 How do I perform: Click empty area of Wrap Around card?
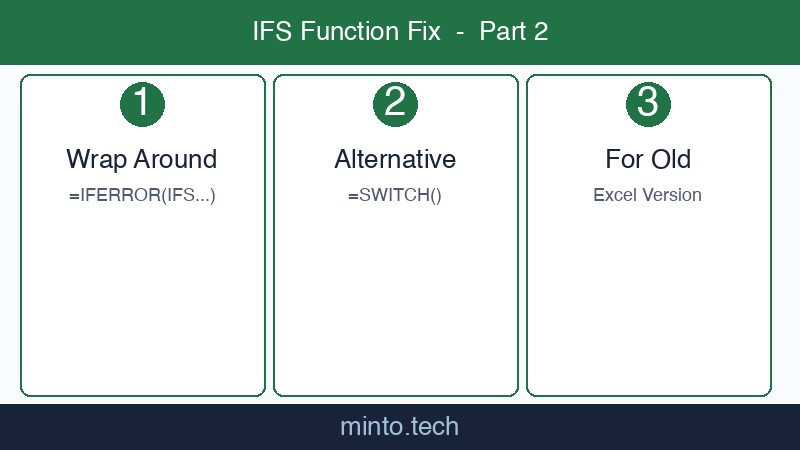(142, 300)
